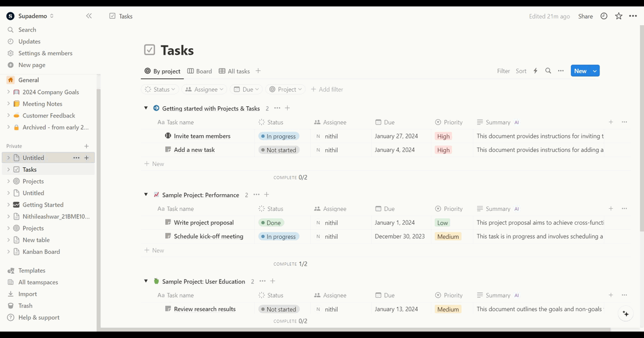This screenshot has width=644, height=338.
Task: Switch to Board view tab
Action: [200, 71]
